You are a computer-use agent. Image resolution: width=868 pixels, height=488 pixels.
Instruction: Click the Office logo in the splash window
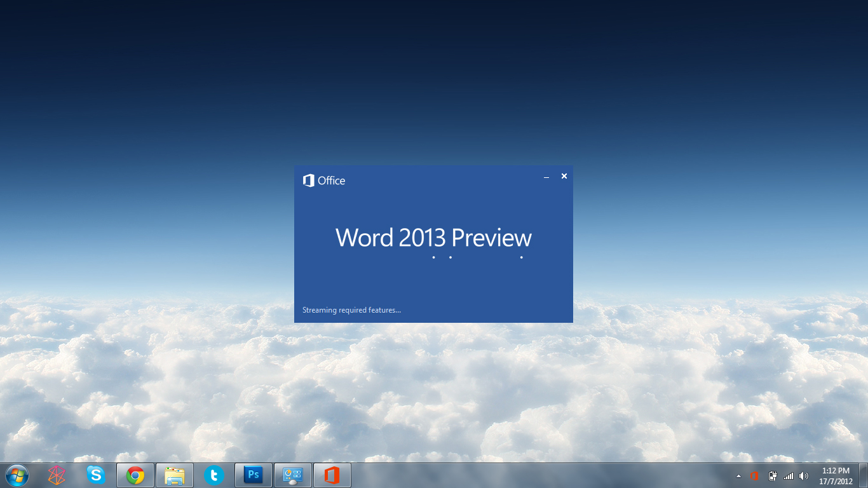(x=324, y=180)
